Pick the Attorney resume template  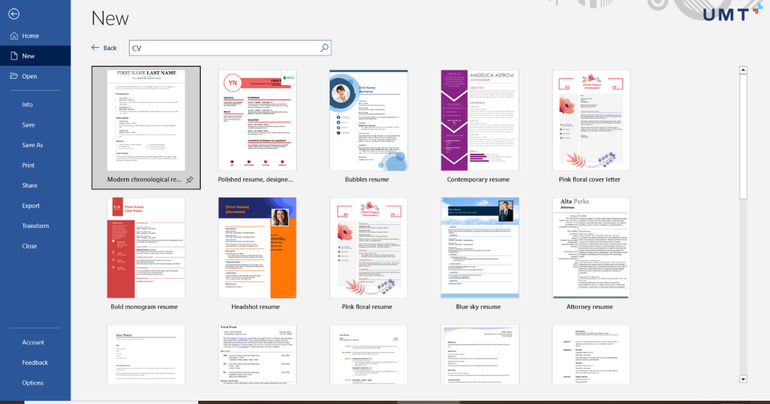(x=591, y=248)
